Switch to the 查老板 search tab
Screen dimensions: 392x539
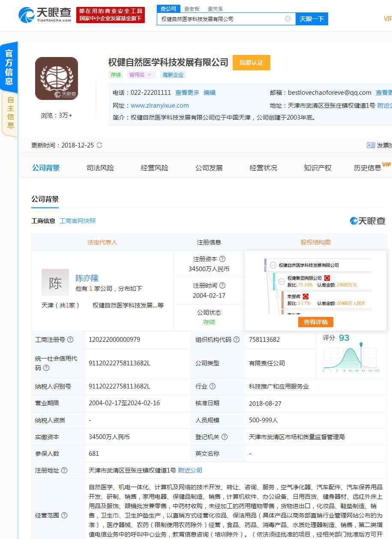(x=192, y=9)
